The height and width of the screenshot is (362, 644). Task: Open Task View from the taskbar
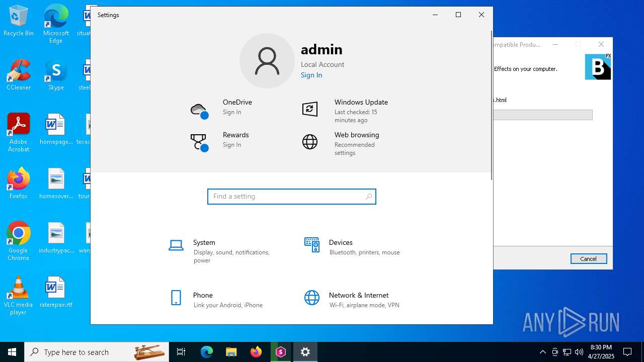181,352
